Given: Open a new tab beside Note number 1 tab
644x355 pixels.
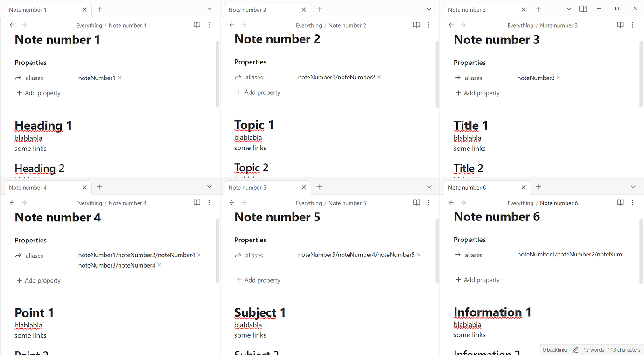Looking at the screenshot, I should (99, 9).
